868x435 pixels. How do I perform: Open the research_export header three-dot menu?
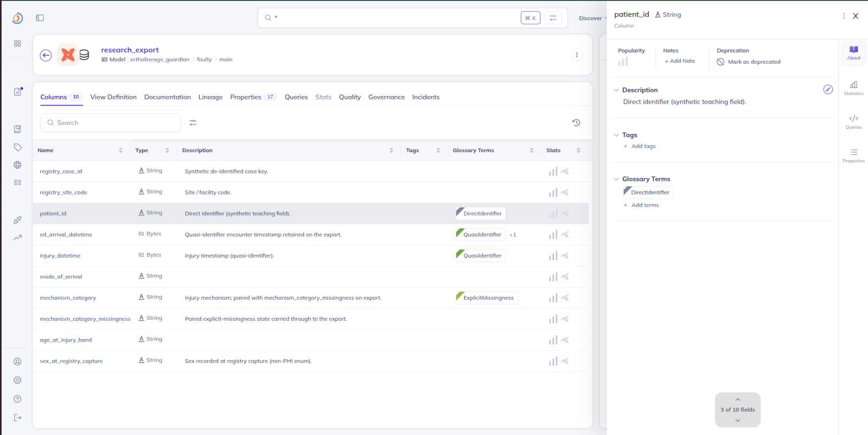[577, 55]
